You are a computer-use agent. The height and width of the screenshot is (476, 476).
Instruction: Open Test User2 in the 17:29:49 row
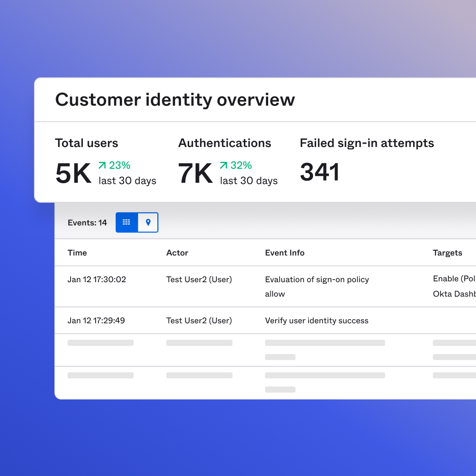(199, 321)
